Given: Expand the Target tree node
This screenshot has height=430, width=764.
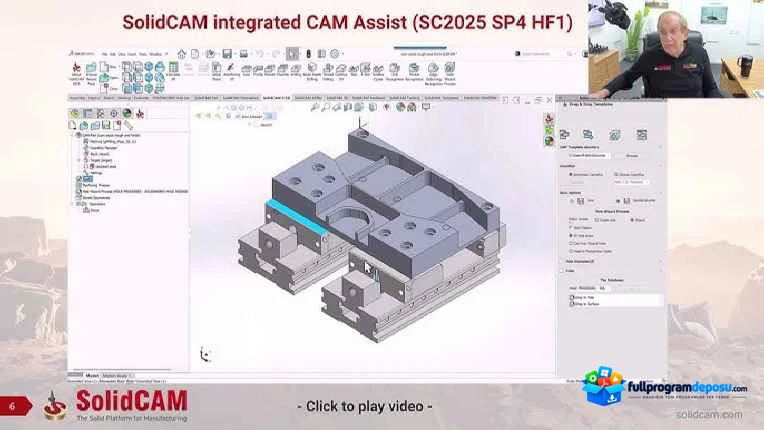Looking at the screenshot, I should point(79,160).
